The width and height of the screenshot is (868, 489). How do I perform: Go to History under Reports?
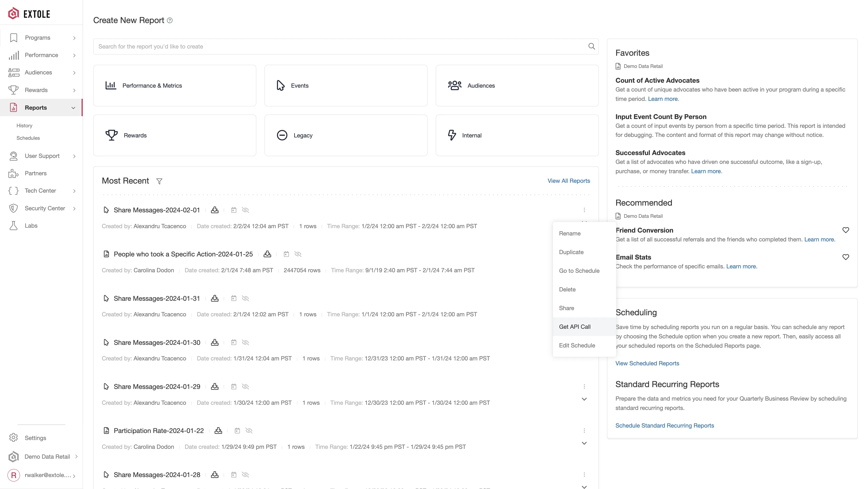(24, 126)
